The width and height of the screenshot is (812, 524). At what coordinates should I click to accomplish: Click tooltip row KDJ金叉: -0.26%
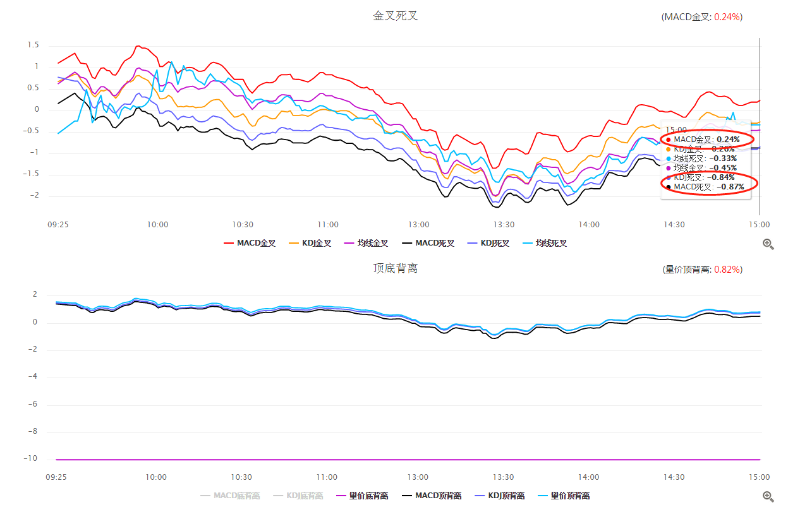coord(701,149)
